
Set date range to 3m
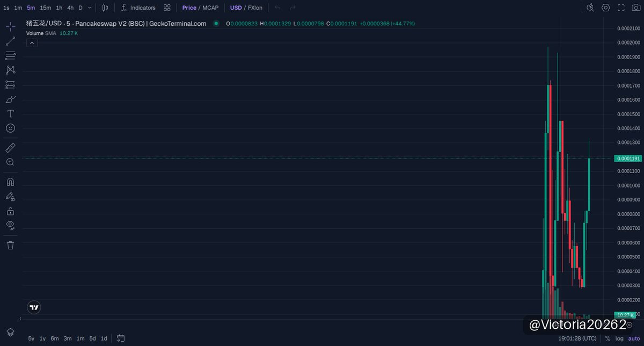click(68, 338)
